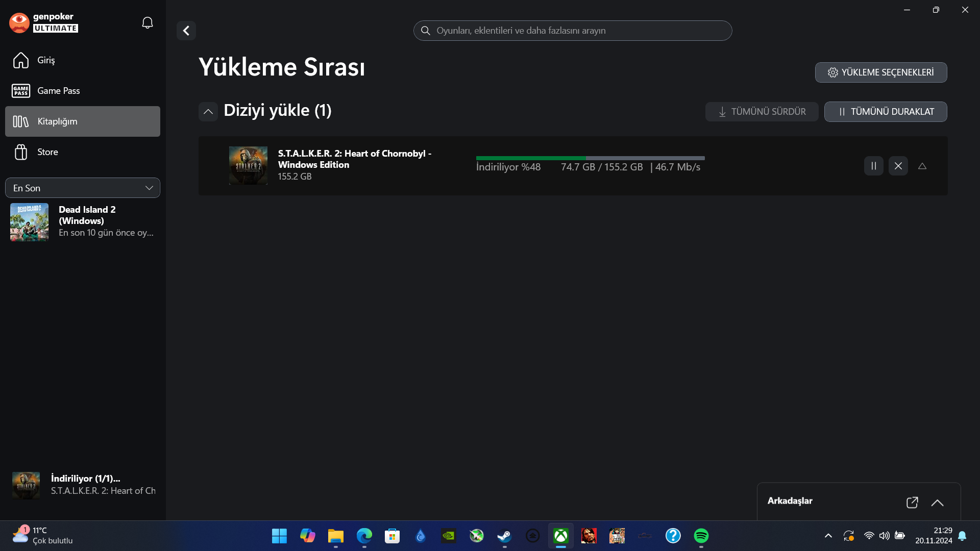This screenshot has width=980, height=551.
Task: Collapse the Diziyi yükle section
Action: (208, 111)
